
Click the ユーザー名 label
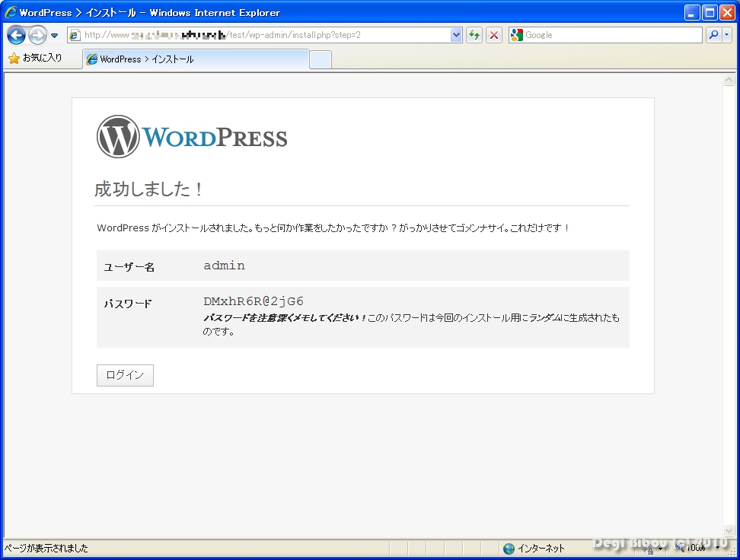coord(129,267)
